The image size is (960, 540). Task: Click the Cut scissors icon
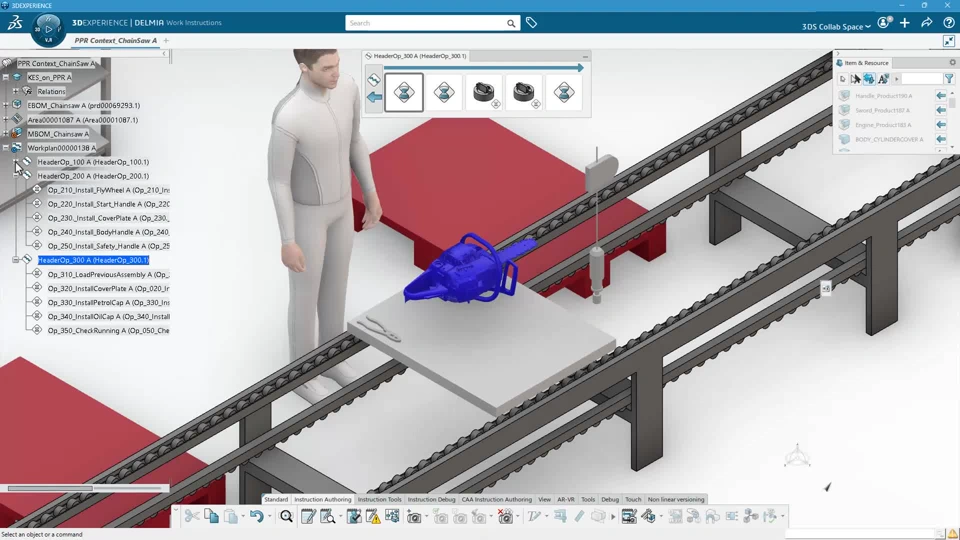(192, 516)
